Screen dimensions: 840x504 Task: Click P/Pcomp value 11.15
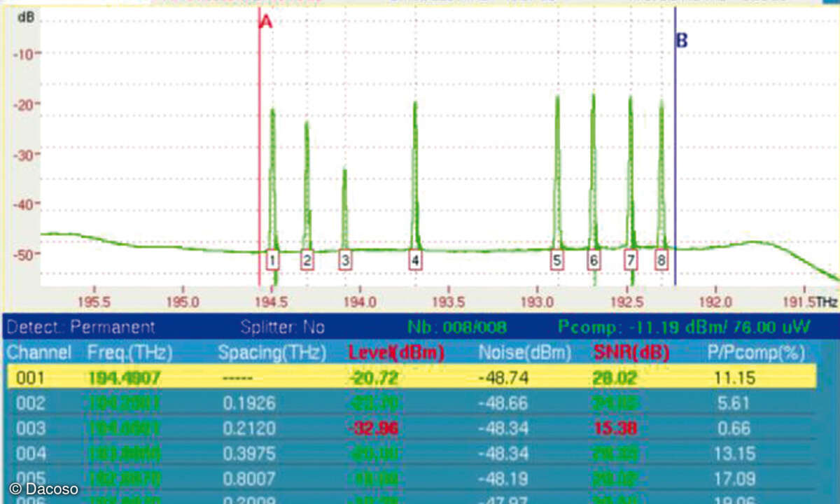point(735,378)
